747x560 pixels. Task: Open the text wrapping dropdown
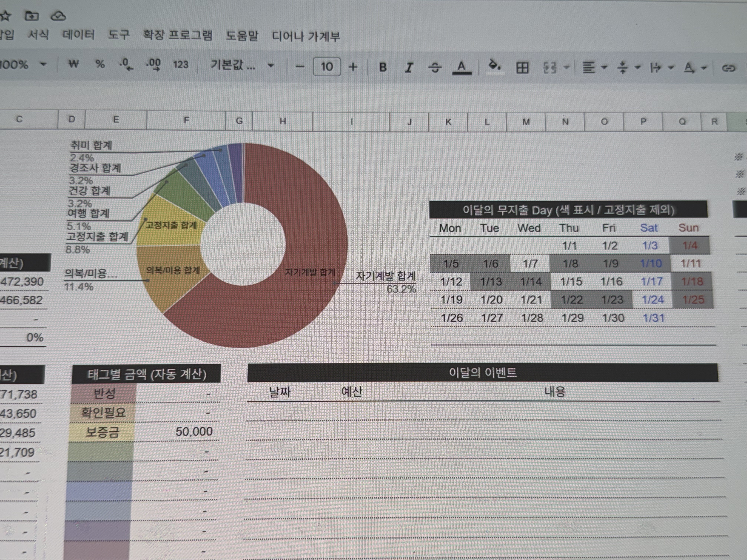[x=662, y=68]
